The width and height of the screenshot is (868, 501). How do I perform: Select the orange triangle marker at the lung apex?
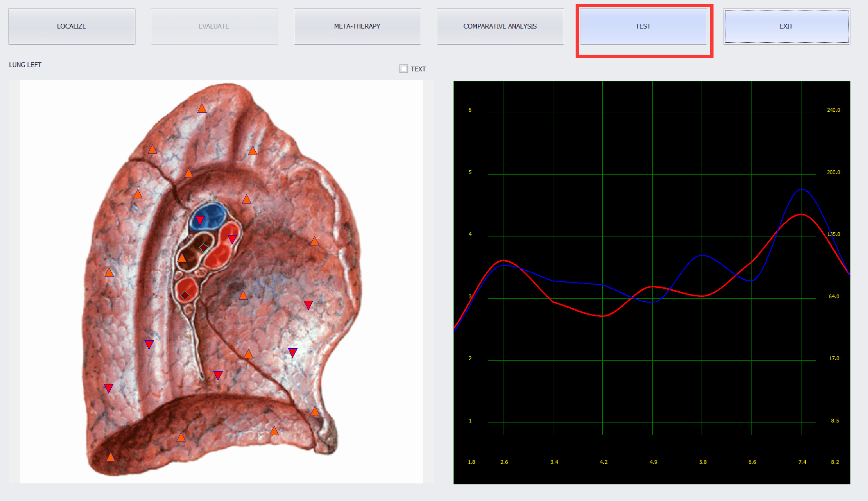click(x=202, y=108)
